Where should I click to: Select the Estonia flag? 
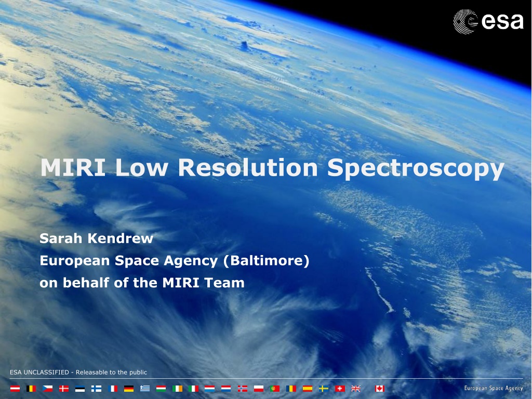pyautogui.click(x=80, y=389)
